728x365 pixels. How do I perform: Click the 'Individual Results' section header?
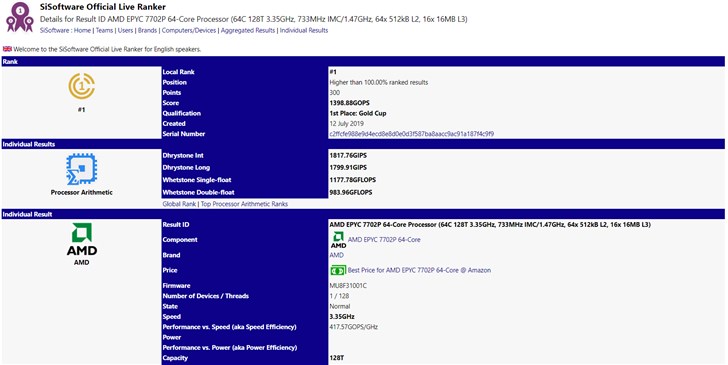click(363, 144)
